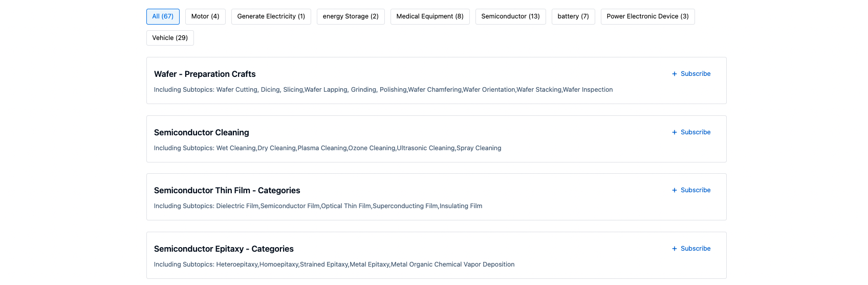Viewport: 868px width, 285px height.
Task: Select the battery (7) filter
Action: tap(573, 16)
